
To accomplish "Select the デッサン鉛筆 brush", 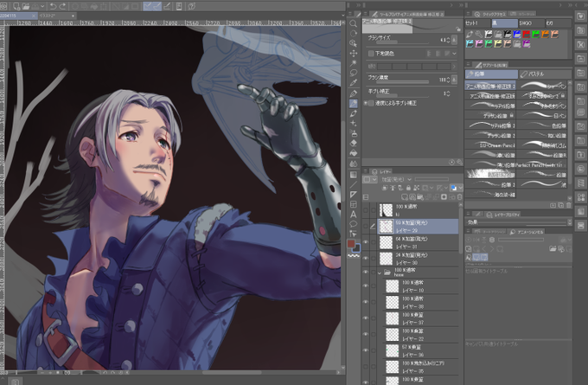I will pos(490,116).
